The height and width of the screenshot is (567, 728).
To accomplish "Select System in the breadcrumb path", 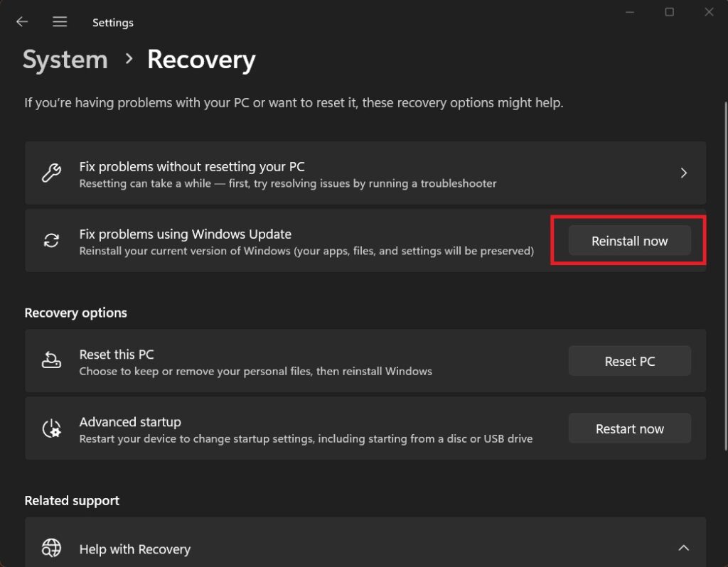I will click(65, 60).
